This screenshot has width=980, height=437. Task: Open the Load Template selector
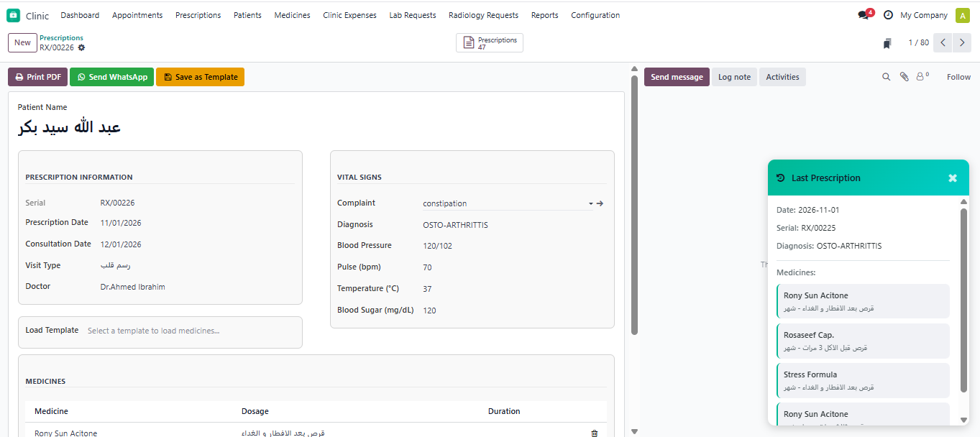click(x=190, y=331)
